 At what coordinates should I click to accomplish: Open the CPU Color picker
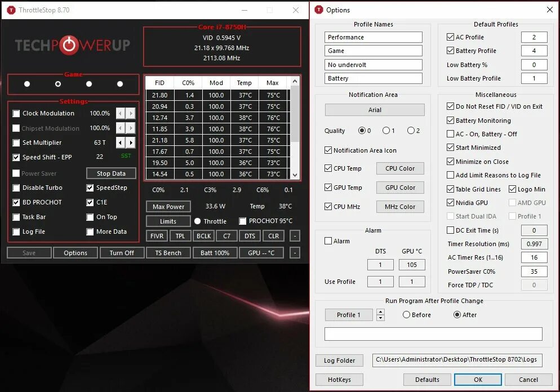point(400,168)
